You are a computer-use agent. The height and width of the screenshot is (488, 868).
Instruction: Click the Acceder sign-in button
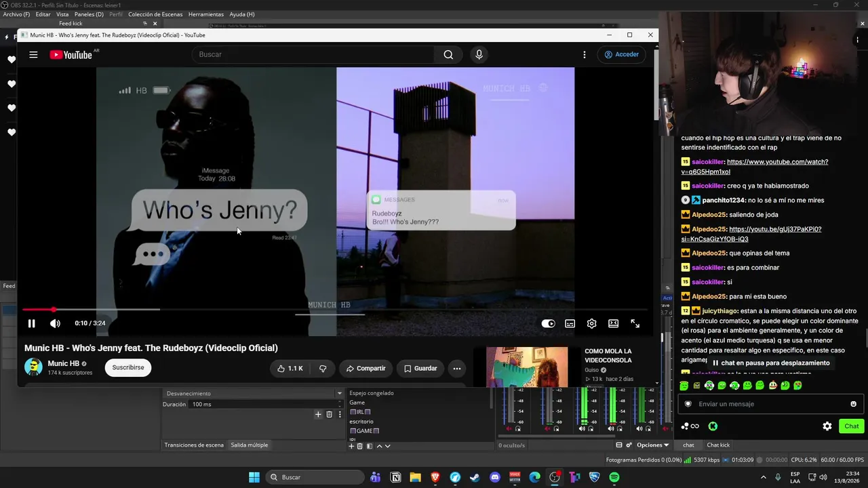(x=621, y=54)
